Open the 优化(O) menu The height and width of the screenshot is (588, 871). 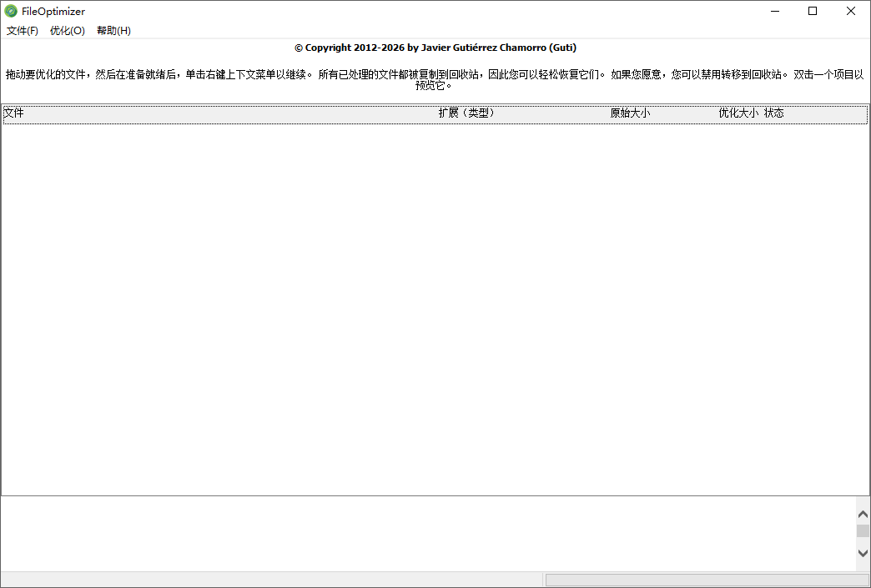[68, 31]
